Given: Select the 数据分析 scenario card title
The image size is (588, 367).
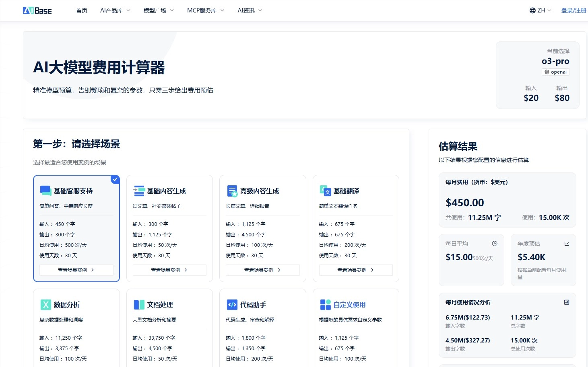Looking at the screenshot, I should (x=67, y=305).
